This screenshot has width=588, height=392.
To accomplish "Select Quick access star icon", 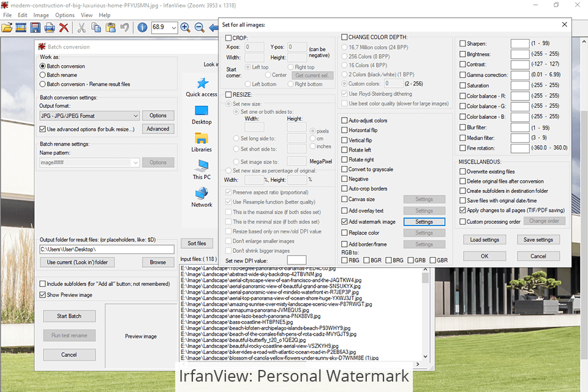I will click(202, 83).
